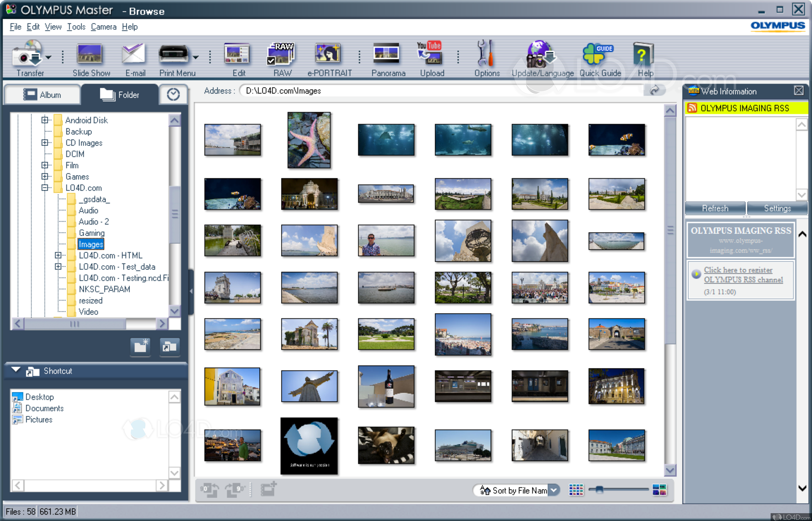Open the Camera menu
Image resolution: width=812 pixels, height=521 pixels.
click(103, 27)
